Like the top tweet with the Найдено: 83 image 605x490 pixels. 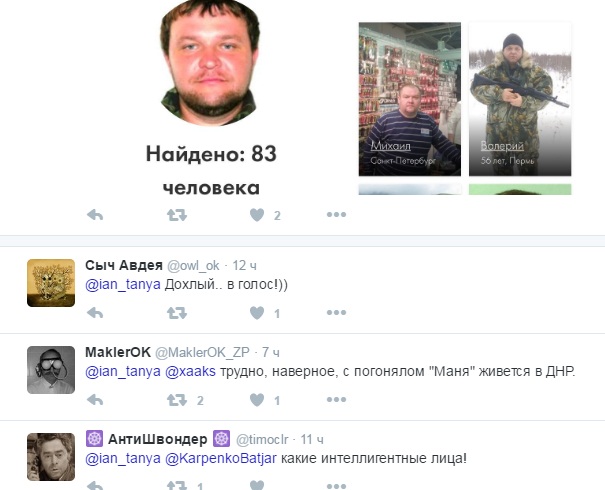[257, 215]
